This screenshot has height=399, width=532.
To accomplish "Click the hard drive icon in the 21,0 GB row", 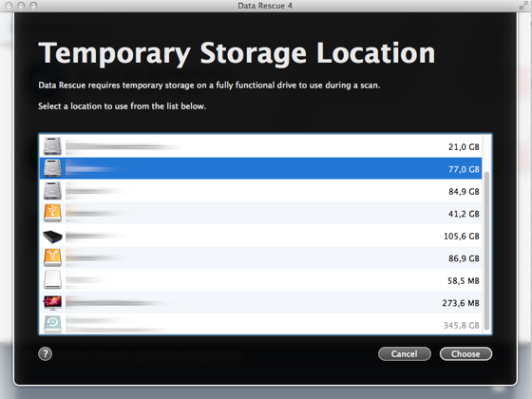I will click(x=52, y=146).
